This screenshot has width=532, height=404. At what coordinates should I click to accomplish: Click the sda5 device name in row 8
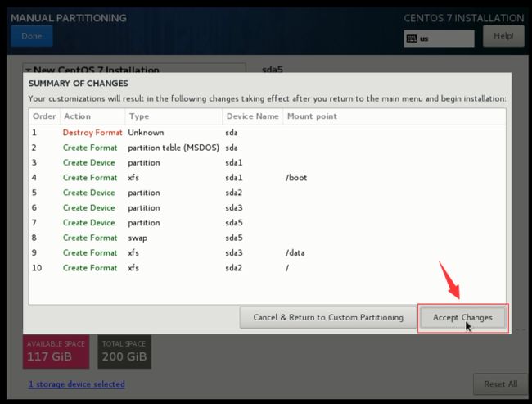234,238
